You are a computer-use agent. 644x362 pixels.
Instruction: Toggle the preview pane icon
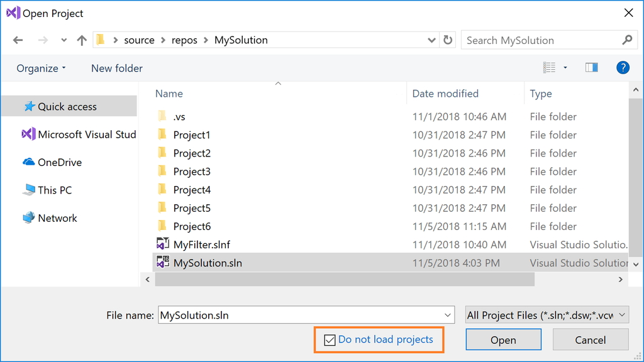[x=591, y=68]
